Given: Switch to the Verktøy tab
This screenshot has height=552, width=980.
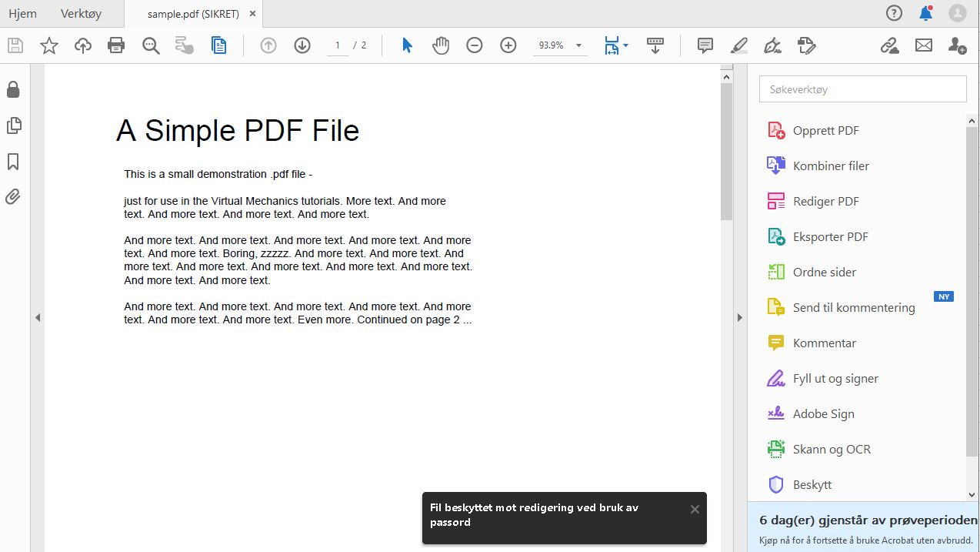Looking at the screenshot, I should pyautogui.click(x=81, y=14).
